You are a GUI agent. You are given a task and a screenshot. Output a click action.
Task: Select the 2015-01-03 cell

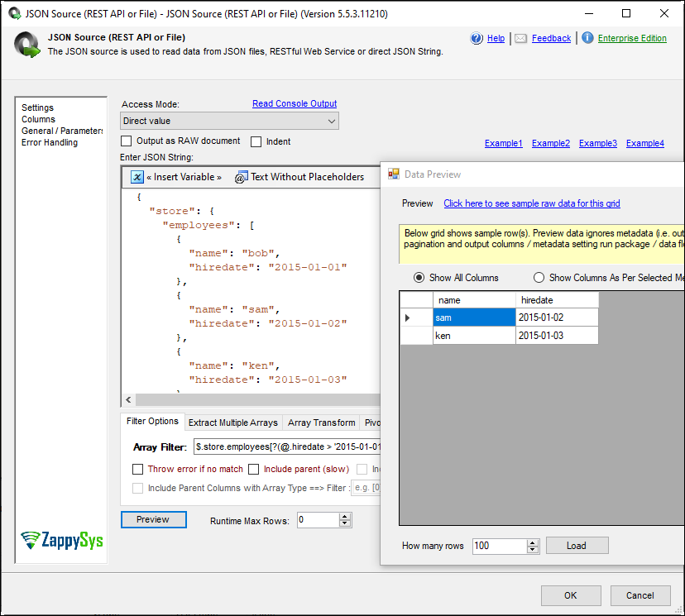coord(557,335)
